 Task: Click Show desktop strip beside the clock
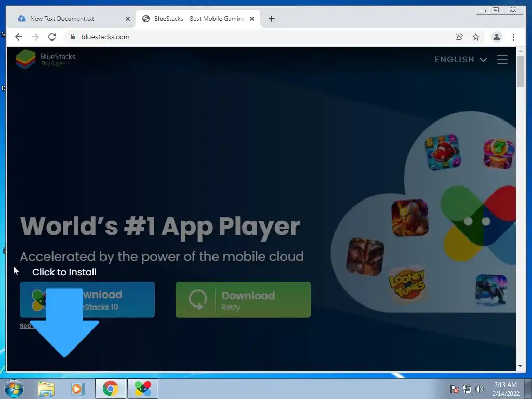point(528,389)
